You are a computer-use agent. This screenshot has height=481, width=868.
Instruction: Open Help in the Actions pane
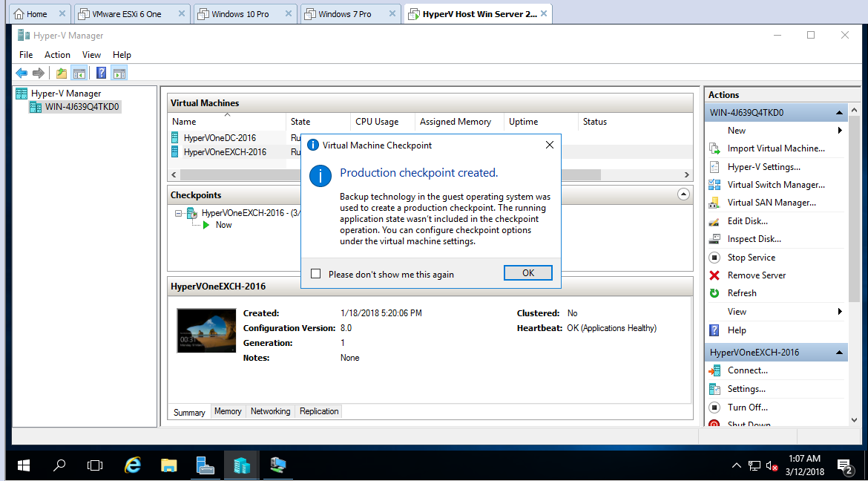click(737, 330)
